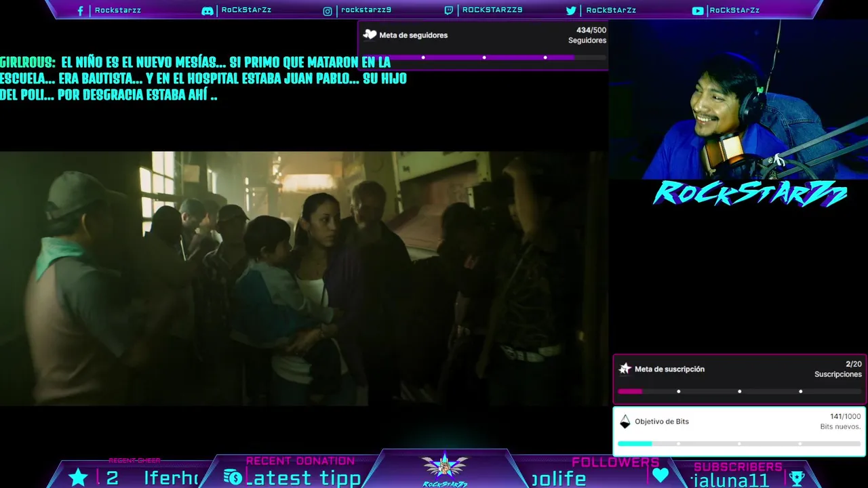The height and width of the screenshot is (488, 868).
Task: Click the 'RECENT CHEER' small label
Action: 134,461
